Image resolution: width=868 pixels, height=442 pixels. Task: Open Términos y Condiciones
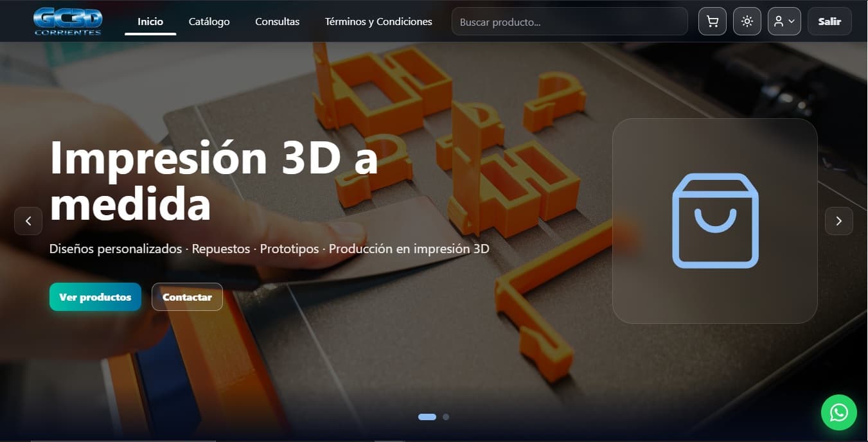(x=378, y=21)
